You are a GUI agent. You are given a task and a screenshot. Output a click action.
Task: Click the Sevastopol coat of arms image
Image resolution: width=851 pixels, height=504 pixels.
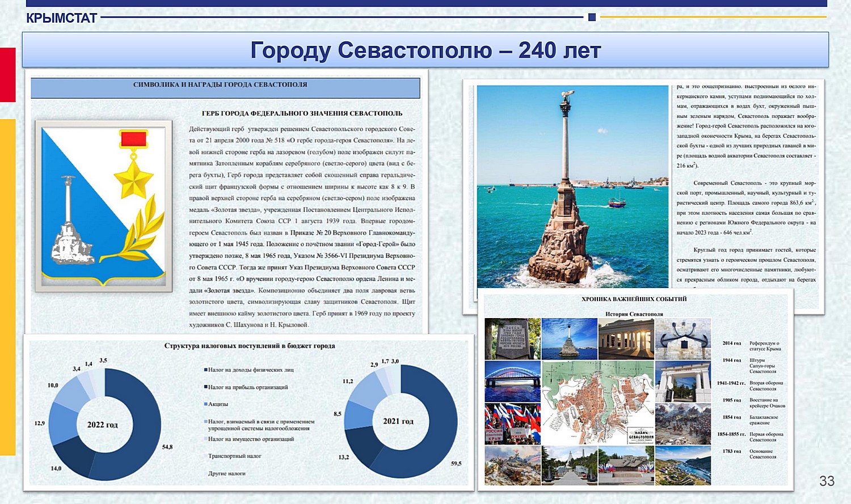coord(104,206)
